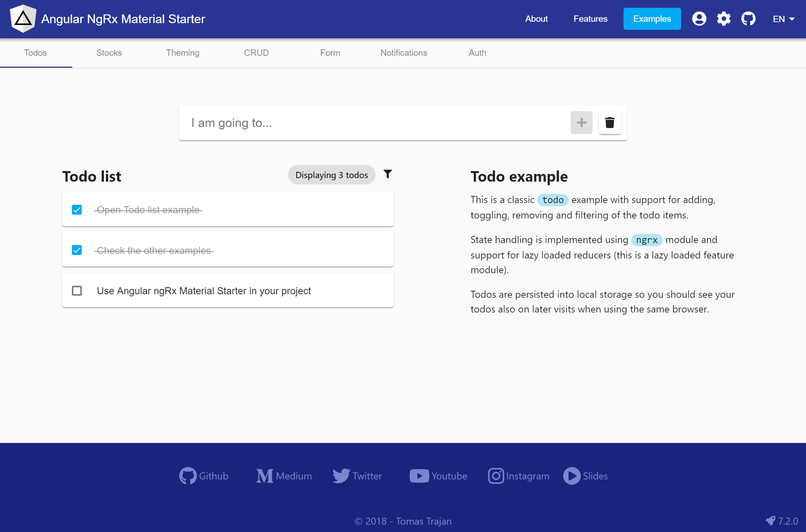This screenshot has width=806, height=532.
Task: Open the Notifications tab
Action: 403,53
